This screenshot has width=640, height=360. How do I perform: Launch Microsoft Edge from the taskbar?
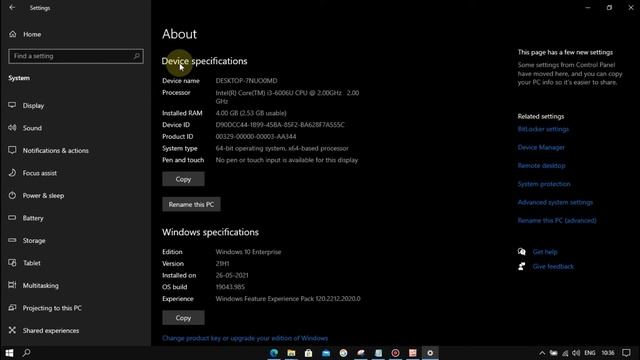274,353
